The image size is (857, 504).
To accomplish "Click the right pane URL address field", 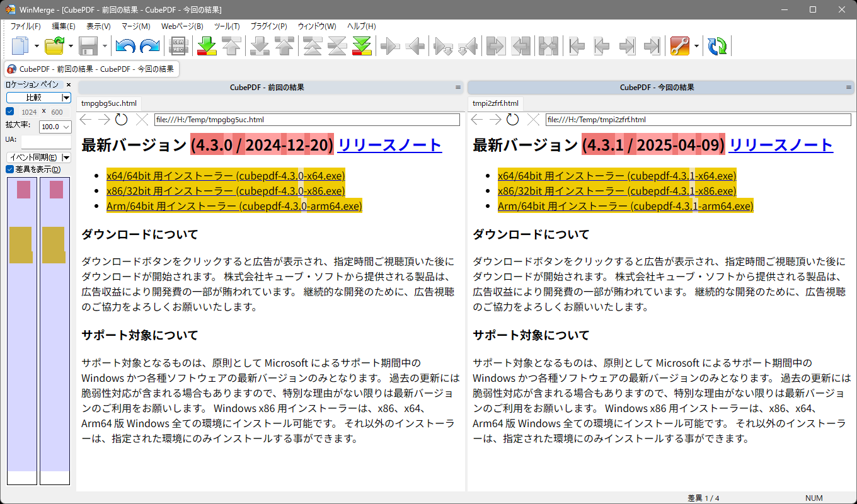I will 698,120.
